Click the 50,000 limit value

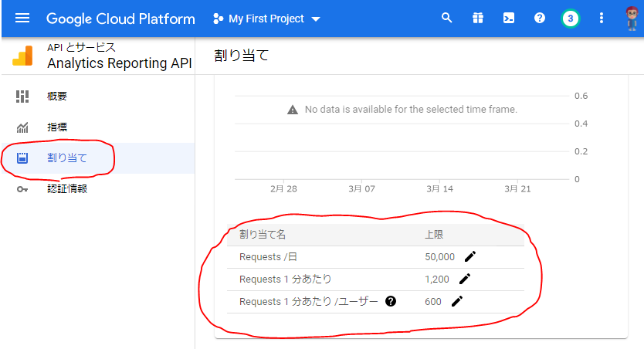[x=439, y=257]
